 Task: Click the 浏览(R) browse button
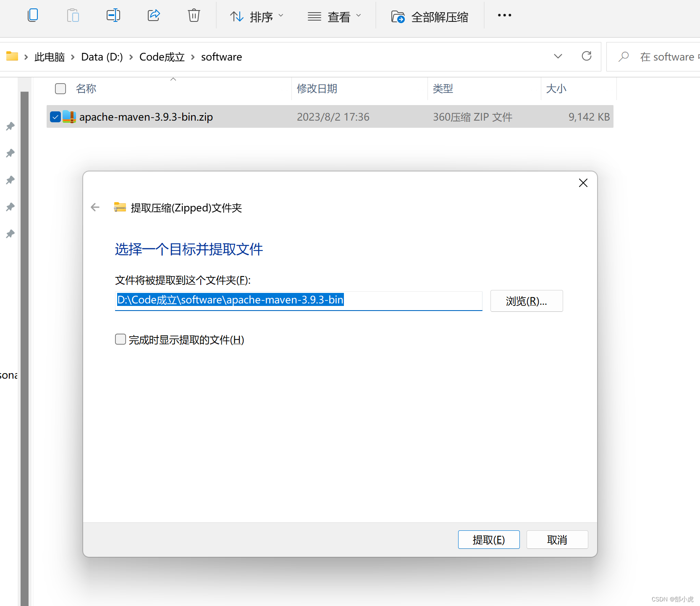(526, 300)
